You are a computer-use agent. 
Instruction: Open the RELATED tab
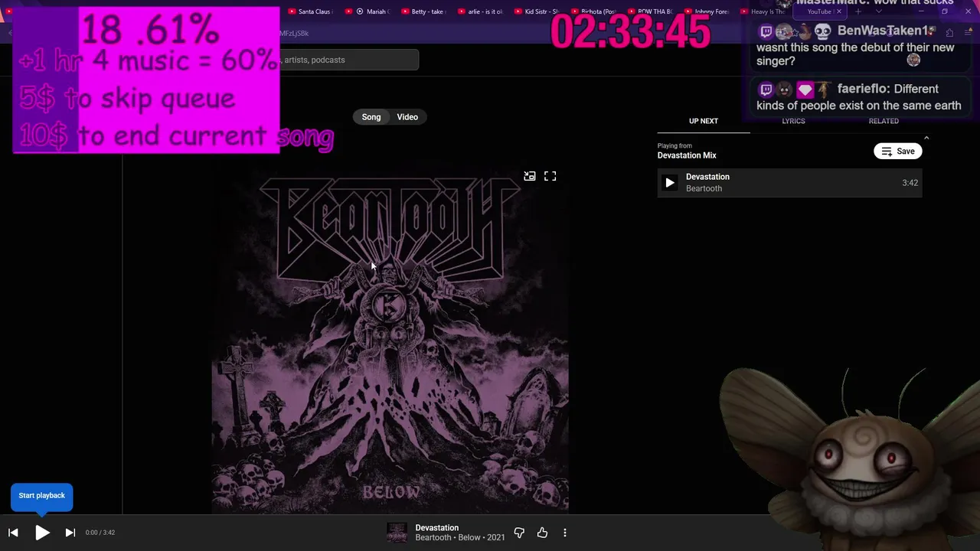pyautogui.click(x=884, y=121)
